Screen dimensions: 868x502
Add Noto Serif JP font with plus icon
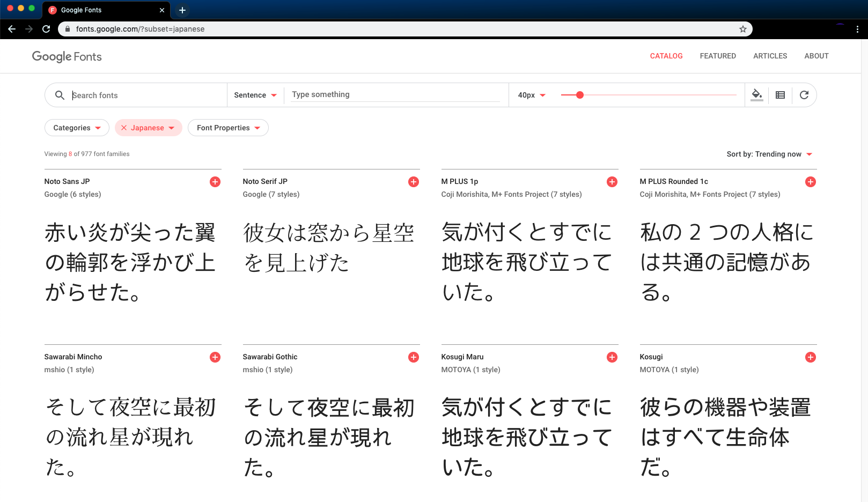(414, 182)
